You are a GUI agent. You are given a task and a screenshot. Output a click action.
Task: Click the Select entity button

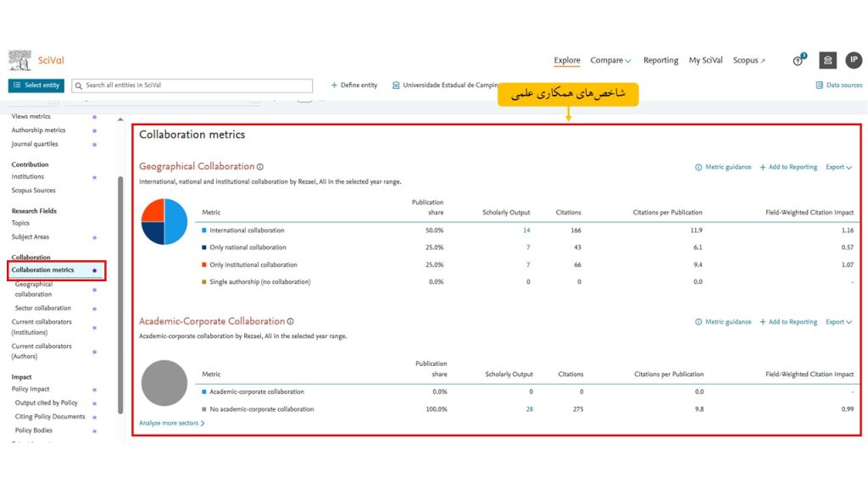click(36, 86)
